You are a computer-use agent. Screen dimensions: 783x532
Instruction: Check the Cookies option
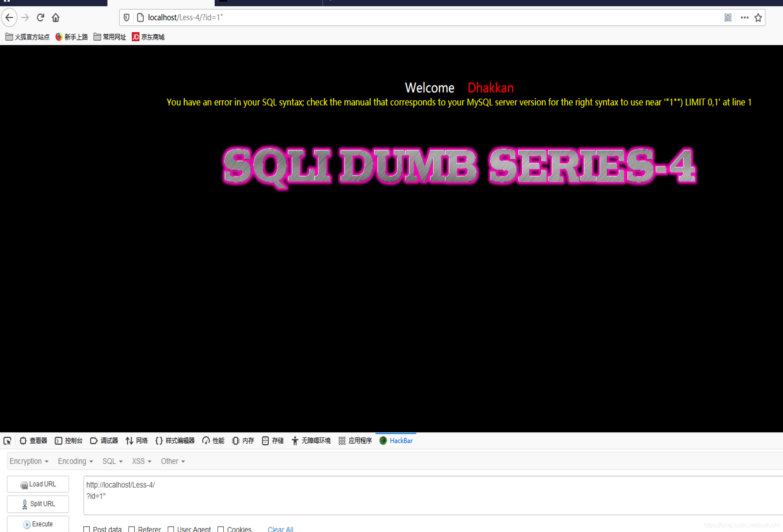point(221,529)
